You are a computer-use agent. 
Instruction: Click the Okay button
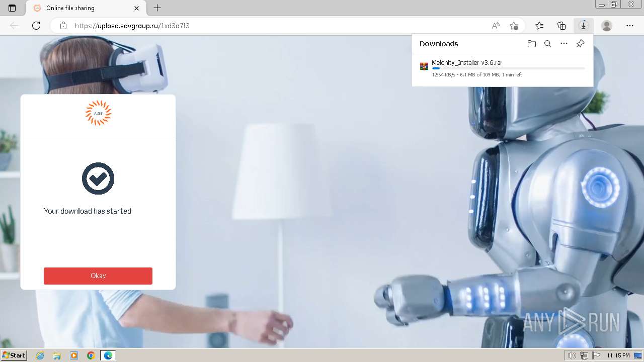98,276
